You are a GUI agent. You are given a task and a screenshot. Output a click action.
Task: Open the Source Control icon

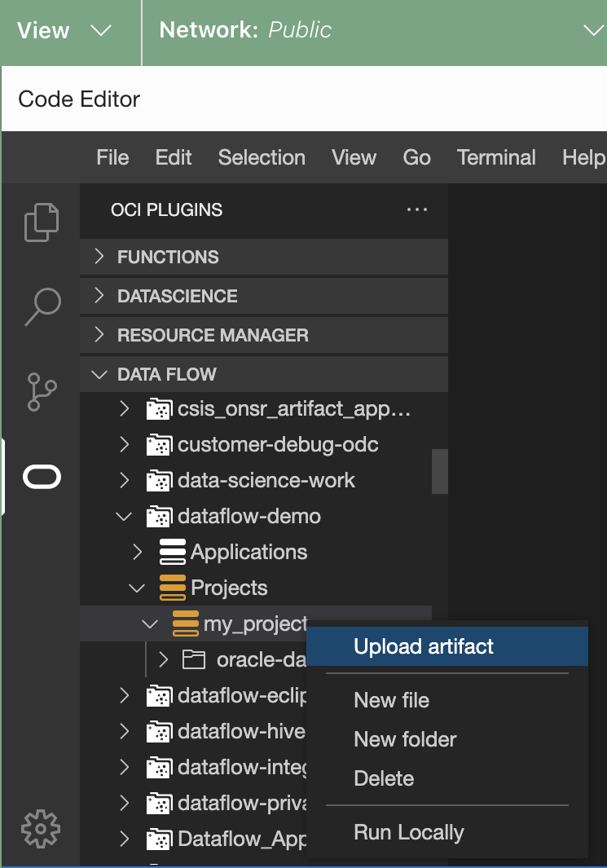coord(41,392)
